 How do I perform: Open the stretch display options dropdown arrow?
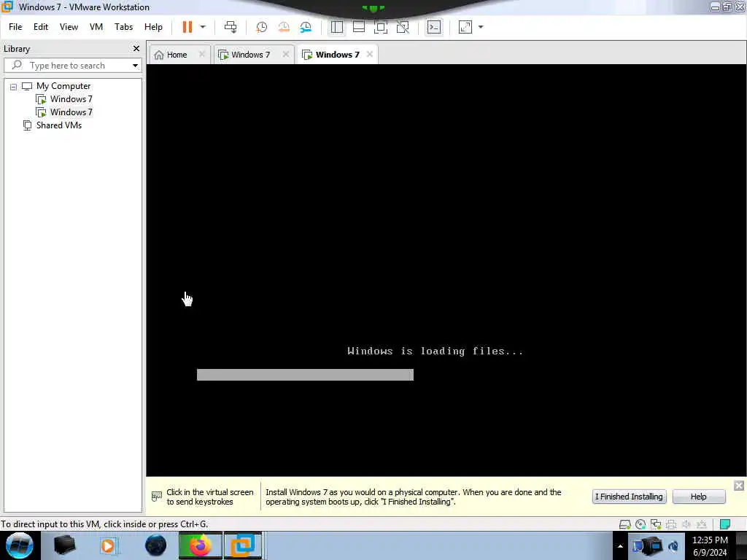coord(481,27)
